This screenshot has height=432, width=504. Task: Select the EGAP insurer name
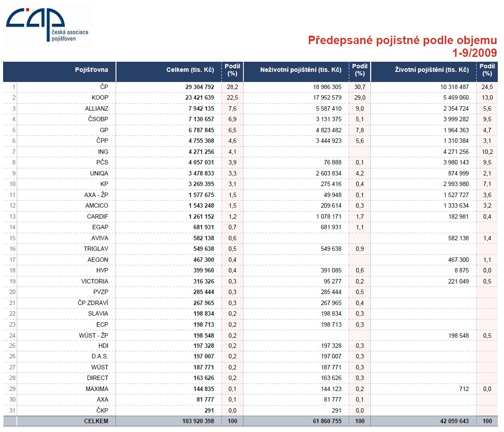pyautogui.click(x=100, y=227)
